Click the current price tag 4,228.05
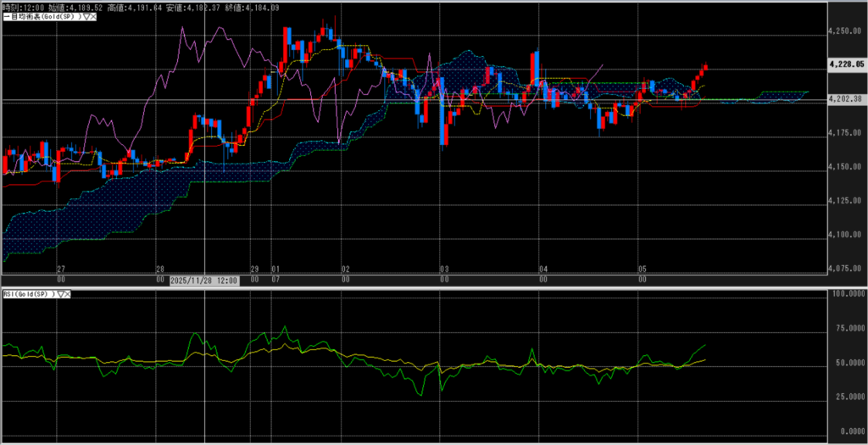 click(x=846, y=63)
